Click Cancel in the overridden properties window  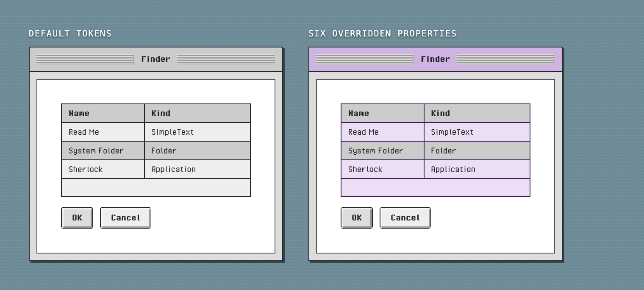coord(405,217)
